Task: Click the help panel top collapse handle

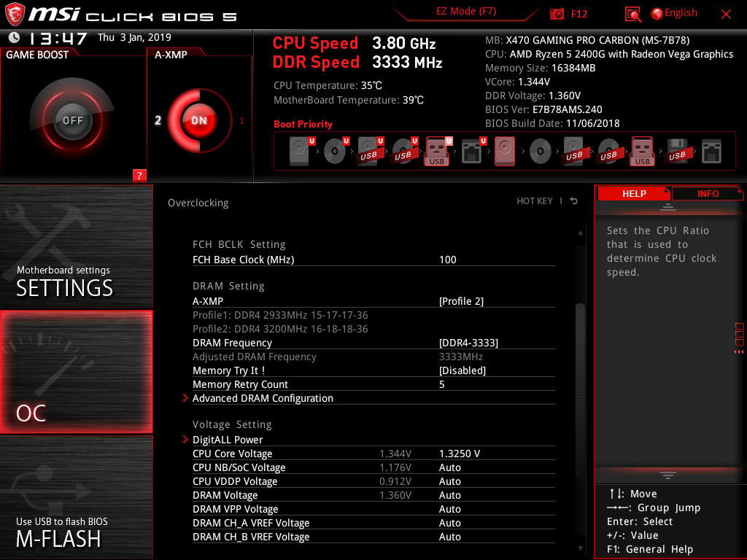Action: 668,206
